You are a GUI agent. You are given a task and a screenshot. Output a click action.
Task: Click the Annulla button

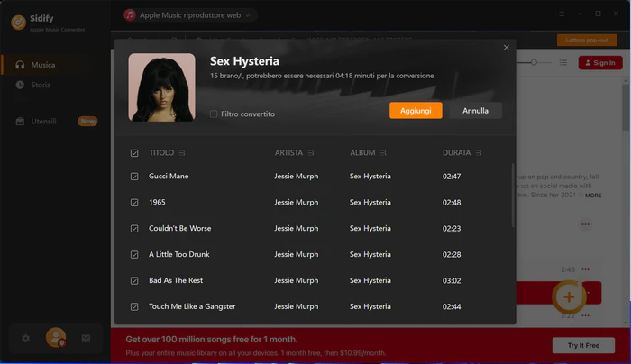(x=475, y=111)
